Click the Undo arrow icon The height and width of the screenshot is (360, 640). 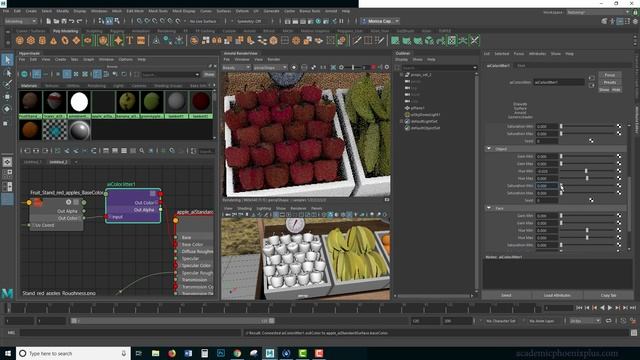(71, 21)
